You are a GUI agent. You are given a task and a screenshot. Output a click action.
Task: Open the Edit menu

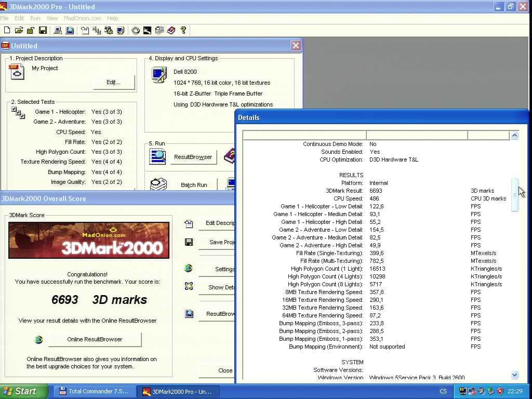(x=19, y=18)
